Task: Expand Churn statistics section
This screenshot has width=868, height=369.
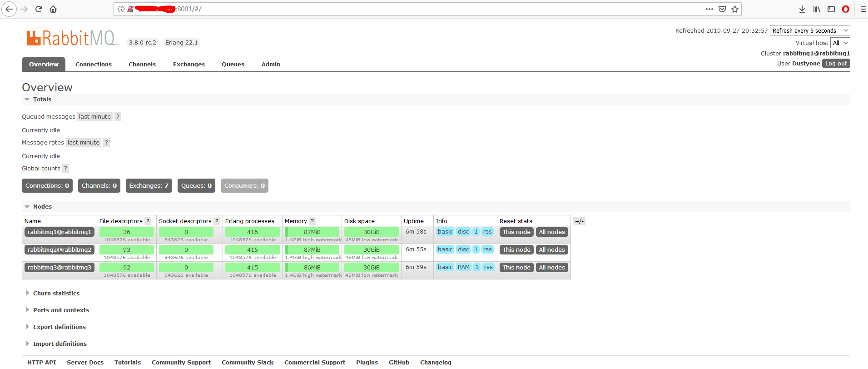Action: coord(56,294)
